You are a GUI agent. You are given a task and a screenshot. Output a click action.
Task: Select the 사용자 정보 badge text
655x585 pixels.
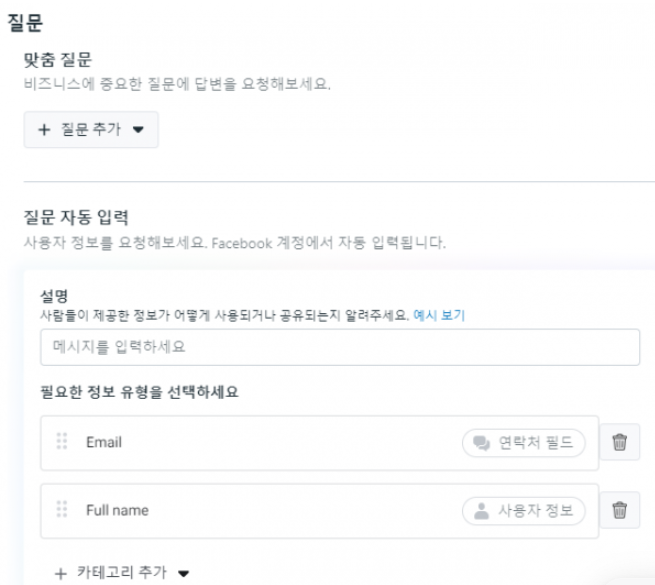pyautogui.click(x=536, y=511)
